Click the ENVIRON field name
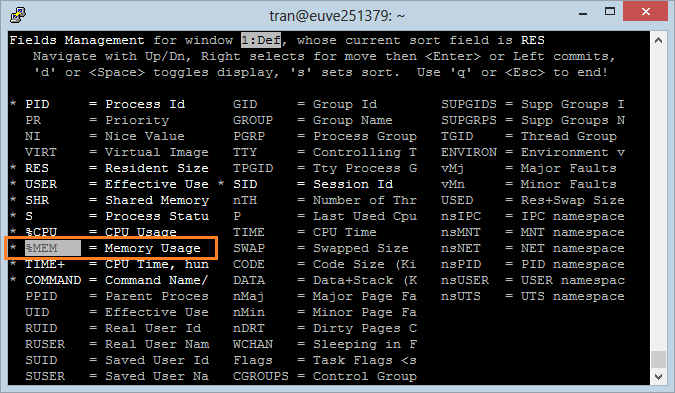 [x=469, y=152]
